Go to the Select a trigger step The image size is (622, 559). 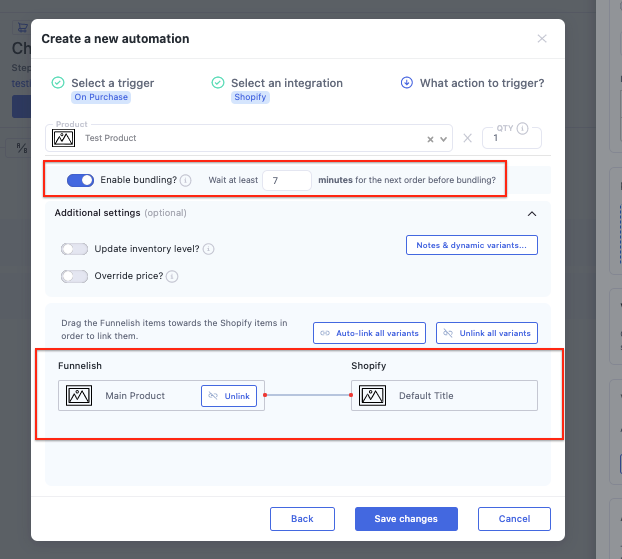pyautogui.click(x=112, y=83)
